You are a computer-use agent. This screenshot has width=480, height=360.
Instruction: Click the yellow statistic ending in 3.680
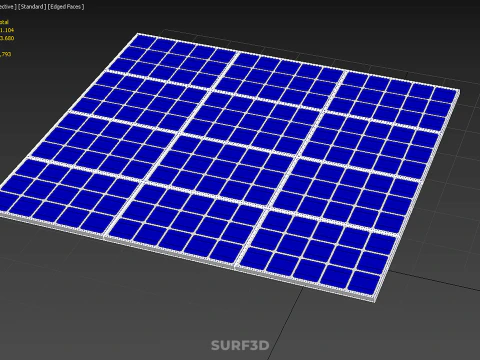coord(7,38)
